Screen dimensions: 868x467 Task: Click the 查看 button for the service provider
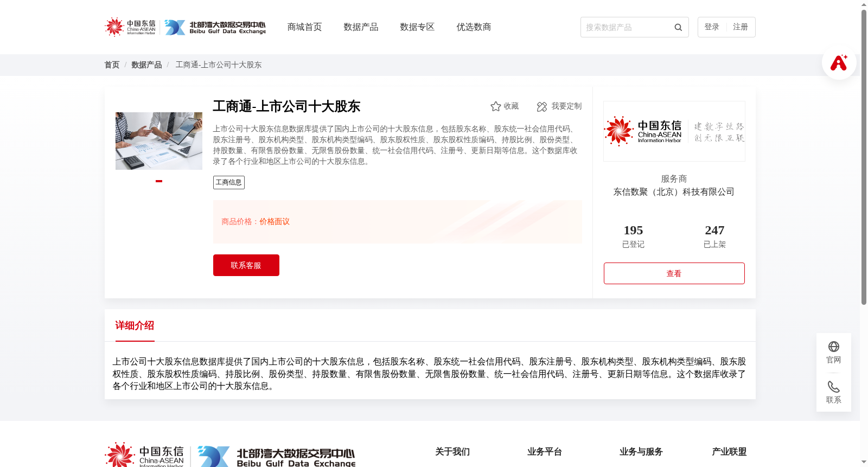pos(674,273)
